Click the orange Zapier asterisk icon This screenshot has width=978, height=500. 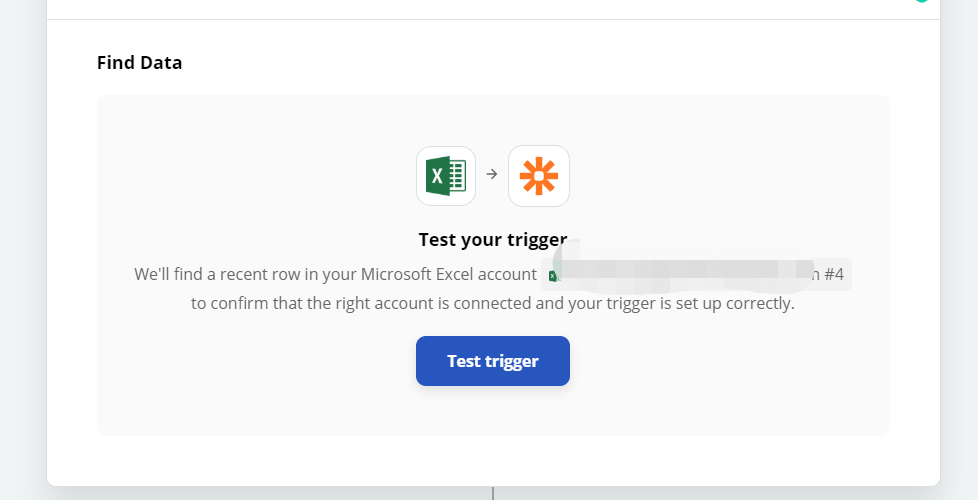click(x=539, y=176)
